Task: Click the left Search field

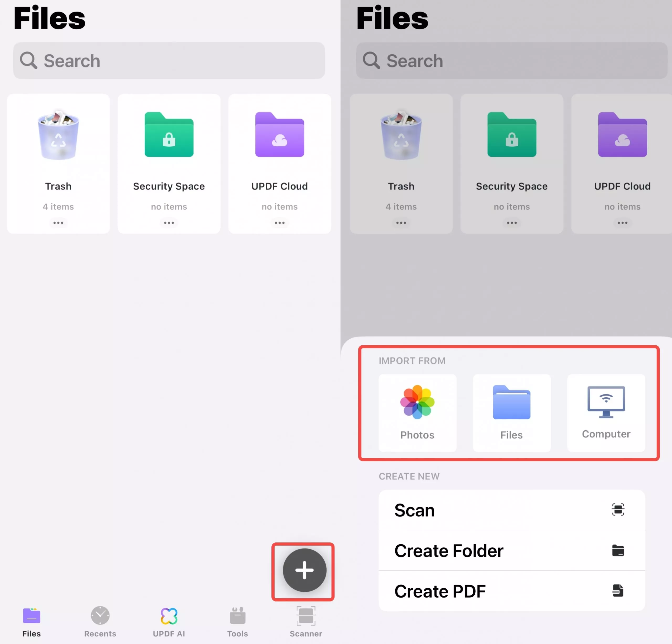Action: (x=169, y=61)
